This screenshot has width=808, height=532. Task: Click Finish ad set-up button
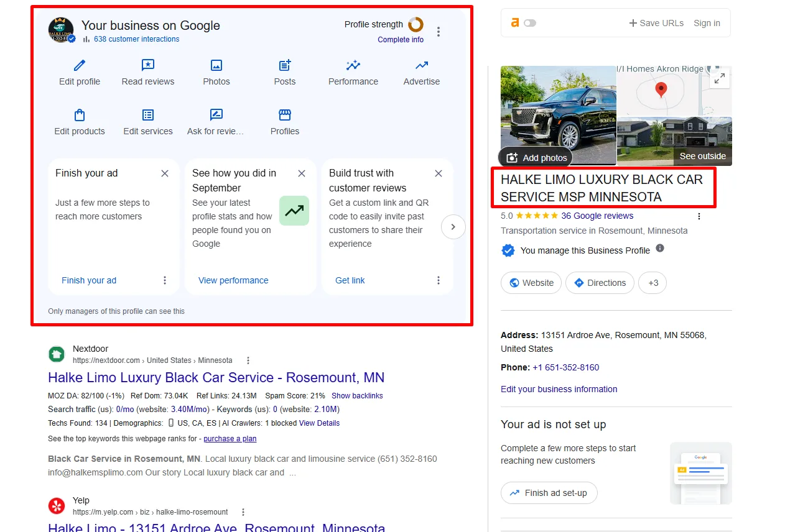coord(549,493)
